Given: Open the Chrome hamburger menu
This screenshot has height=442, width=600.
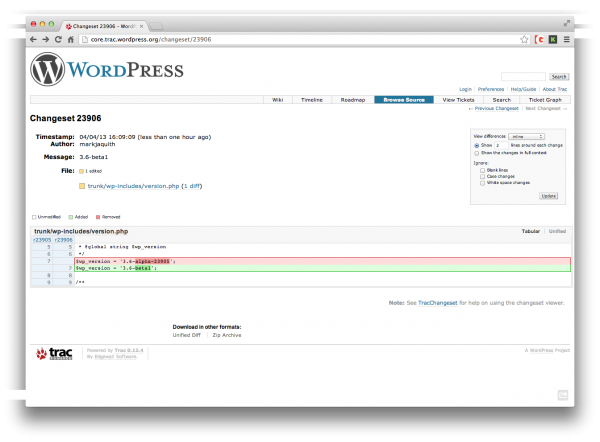Looking at the screenshot, I should [x=567, y=39].
